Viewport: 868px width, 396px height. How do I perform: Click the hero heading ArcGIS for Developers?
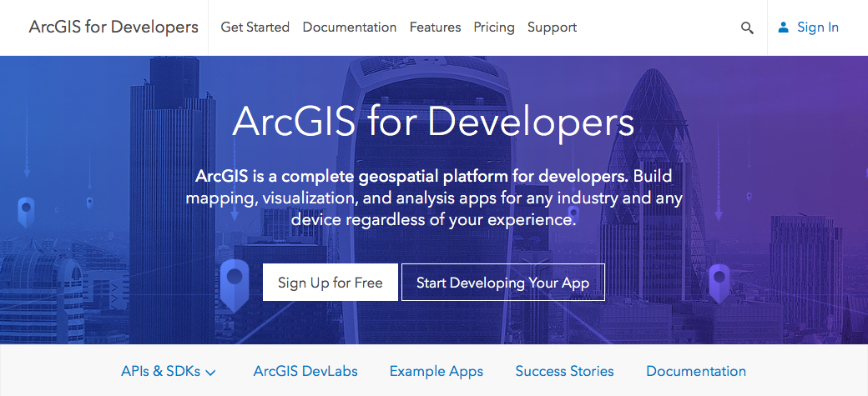(x=433, y=123)
